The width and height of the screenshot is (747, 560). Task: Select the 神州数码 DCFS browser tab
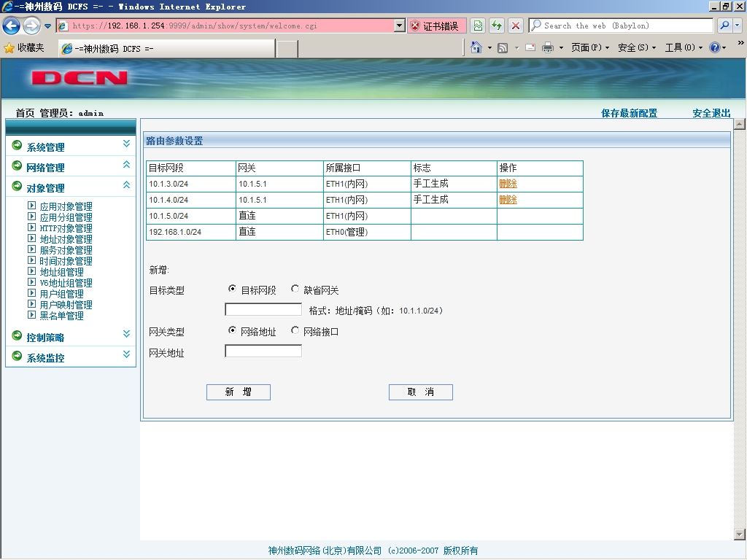click(166, 49)
